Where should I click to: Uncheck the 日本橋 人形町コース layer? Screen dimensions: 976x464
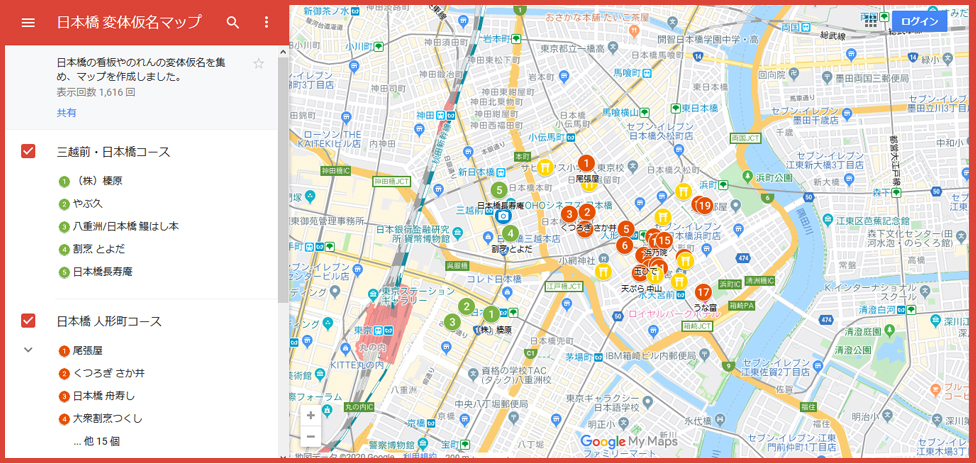[x=28, y=321]
